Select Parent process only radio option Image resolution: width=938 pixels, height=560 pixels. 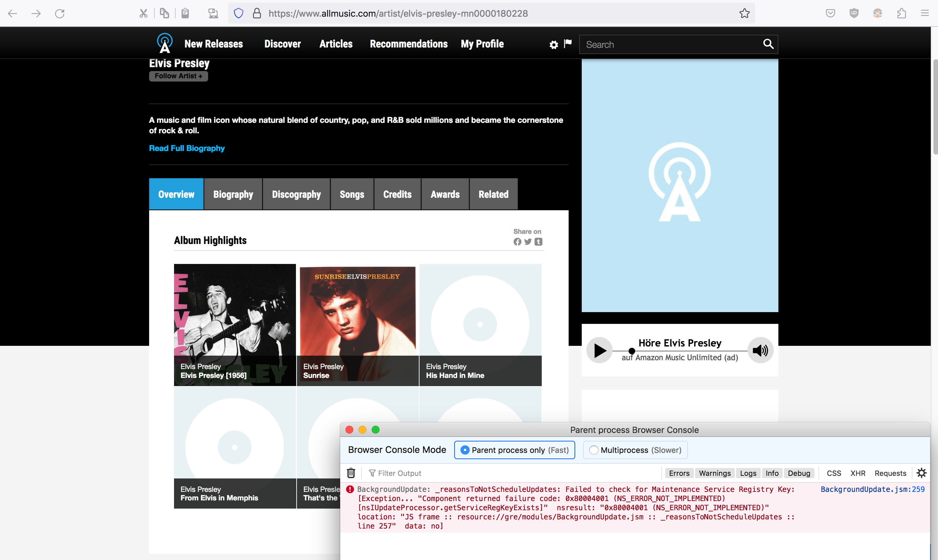pos(465,450)
